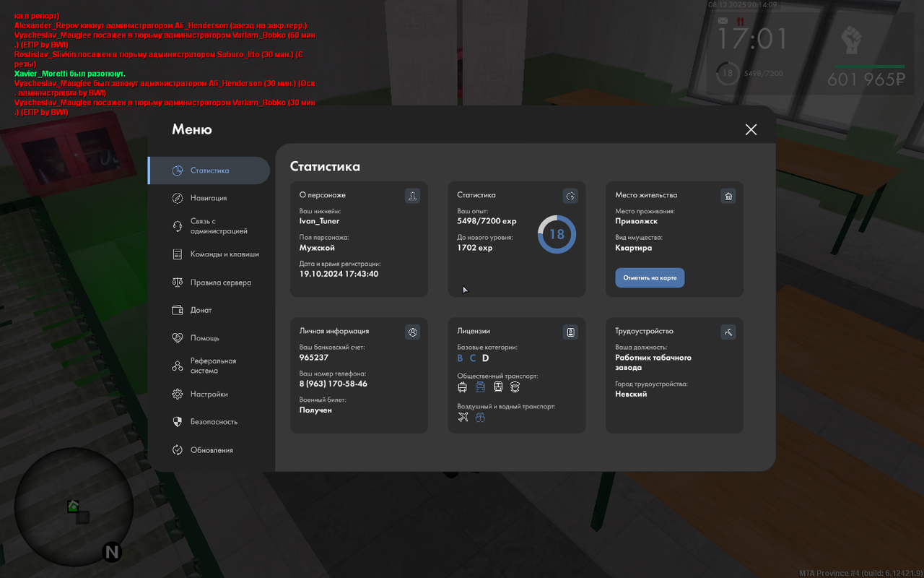Click registration date 19.10.2024 17:43:40
This screenshot has height=578, width=924.
tap(339, 275)
